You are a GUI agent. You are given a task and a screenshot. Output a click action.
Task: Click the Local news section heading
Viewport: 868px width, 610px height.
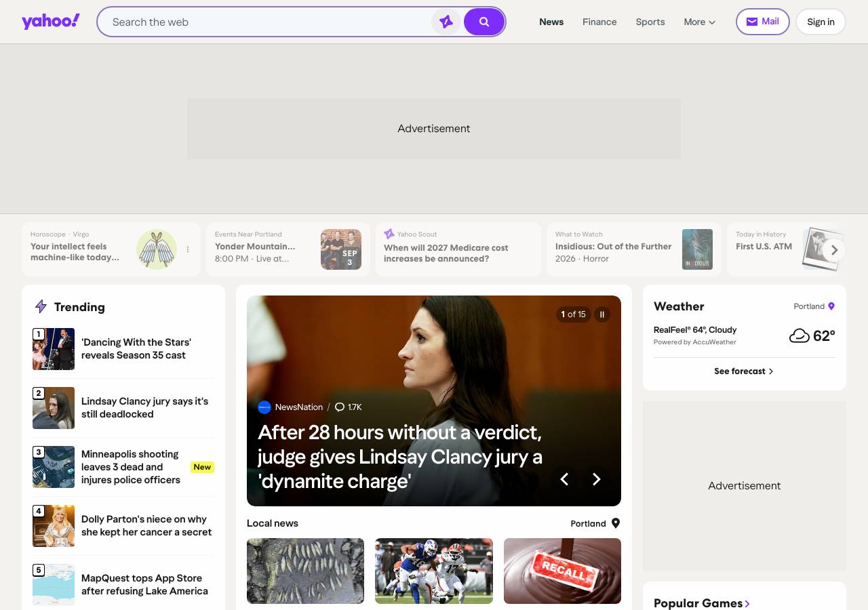273,523
